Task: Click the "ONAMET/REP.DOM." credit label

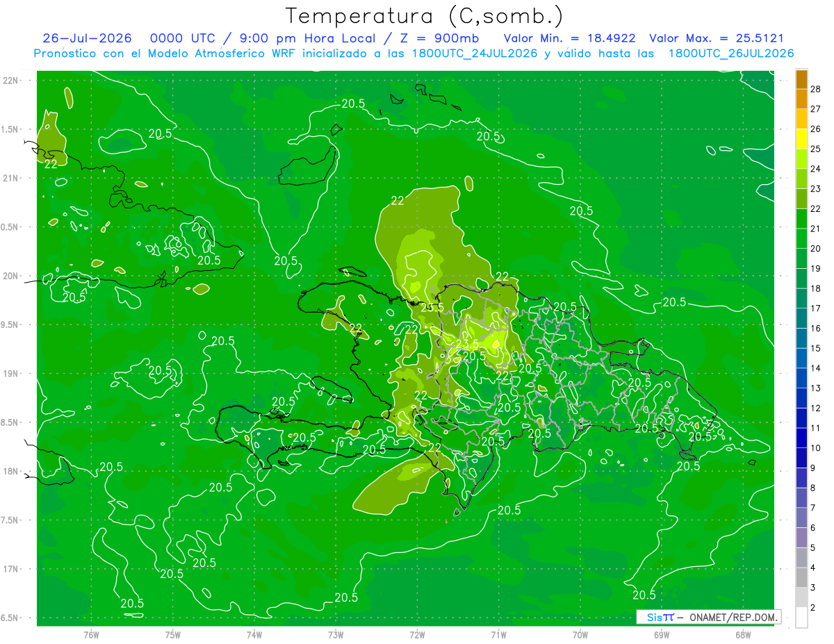Action: 733,617
